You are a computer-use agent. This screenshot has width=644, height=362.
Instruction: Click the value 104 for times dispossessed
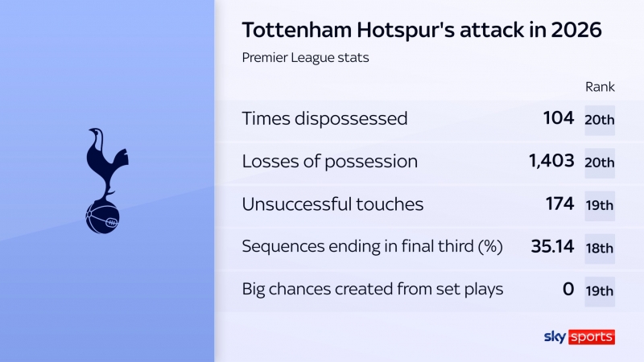(559, 119)
